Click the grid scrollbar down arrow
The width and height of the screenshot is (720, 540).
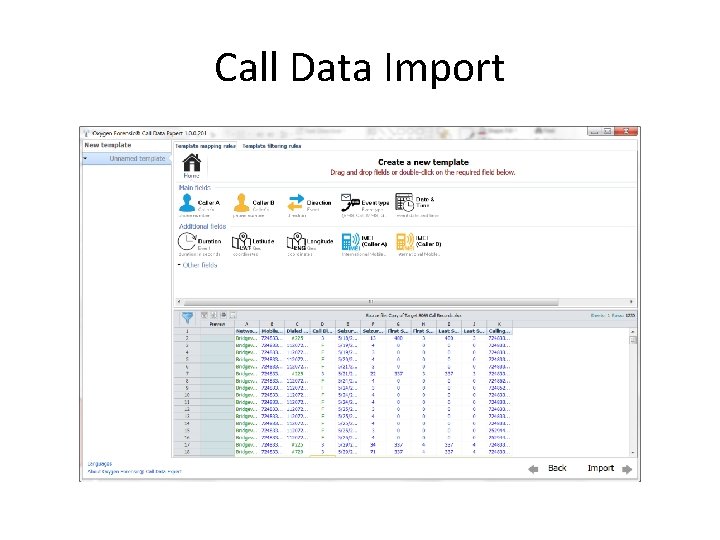[633, 453]
